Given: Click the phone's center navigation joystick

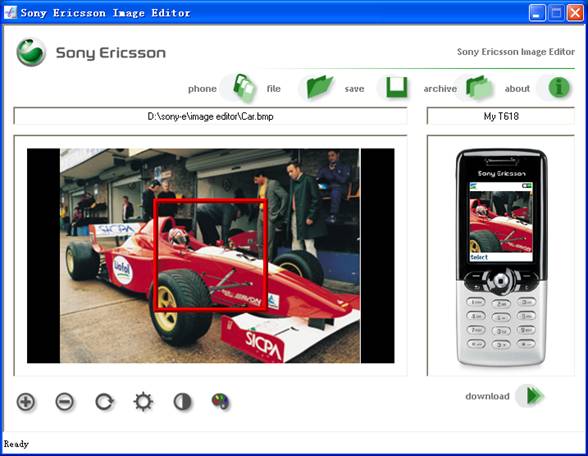Looking at the screenshot, I should (501, 280).
